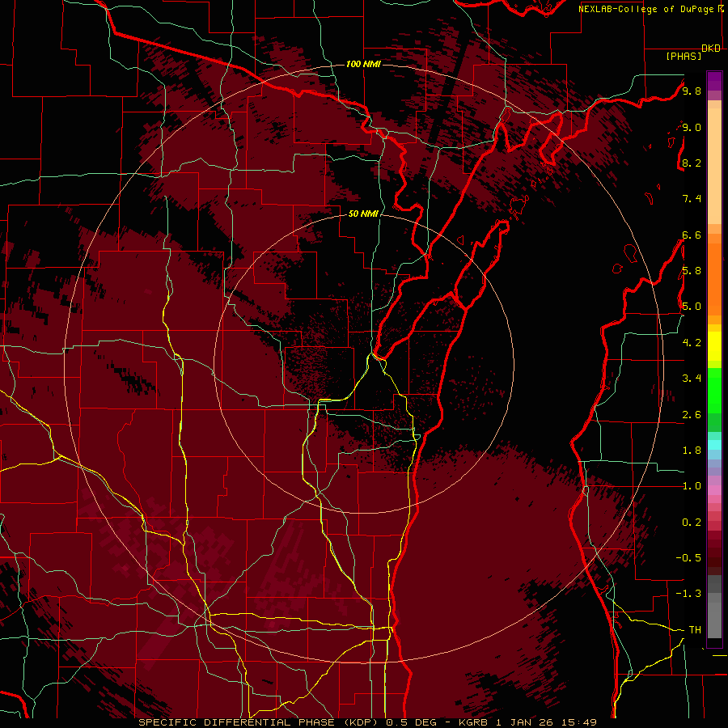Pick the pink band of the color scale
This screenshot has height=728, width=728.
pyautogui.click(x=714, y=490)
